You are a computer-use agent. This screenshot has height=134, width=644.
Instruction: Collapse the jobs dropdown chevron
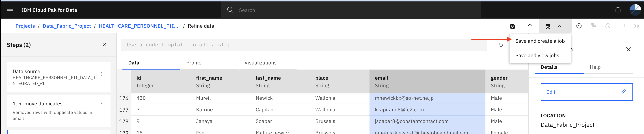(x=559, y=26)
